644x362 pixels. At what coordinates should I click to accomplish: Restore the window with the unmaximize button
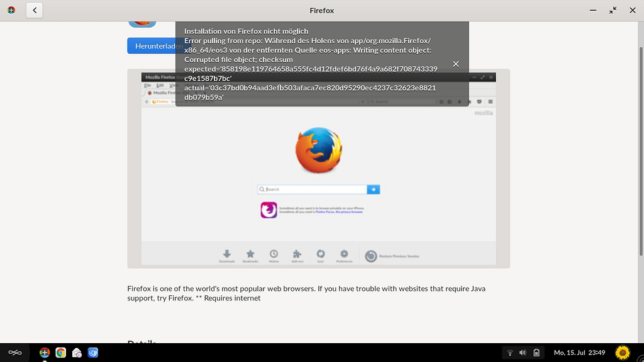tap(613, 10)
